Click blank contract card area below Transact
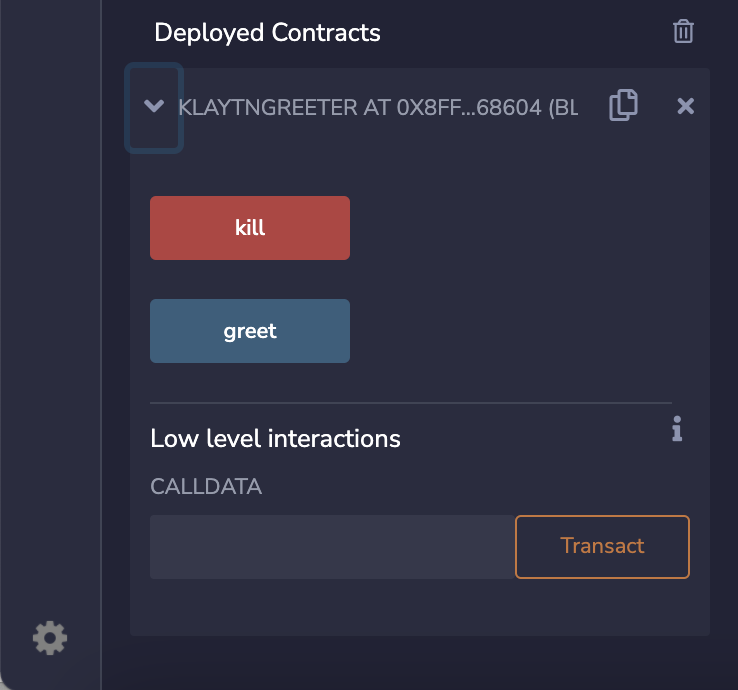This screenshot has width=738, height=690. [x=420, y=608]
